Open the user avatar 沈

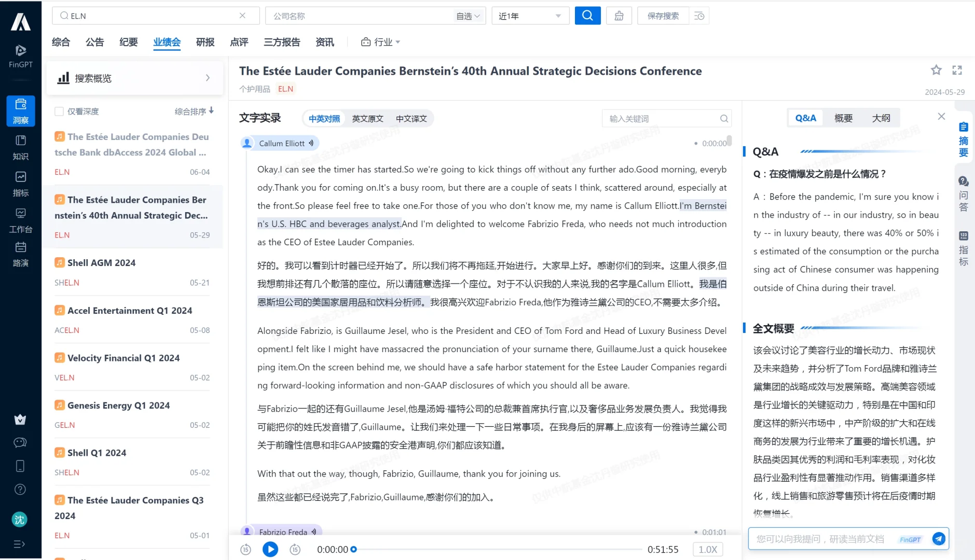point(20,520)
